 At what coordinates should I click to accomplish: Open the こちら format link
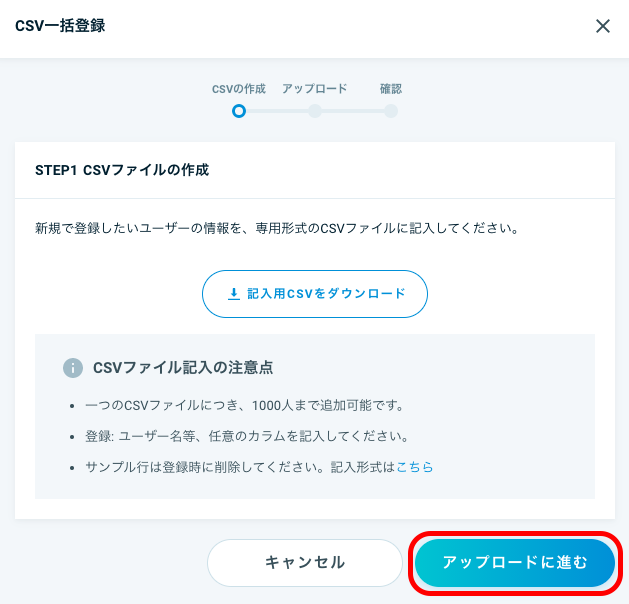pyautogui.click(x=415, y=467)
